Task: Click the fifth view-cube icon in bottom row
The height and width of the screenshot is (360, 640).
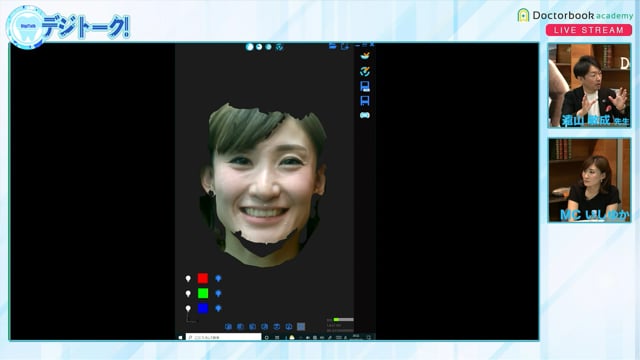Action: [277, 327]
